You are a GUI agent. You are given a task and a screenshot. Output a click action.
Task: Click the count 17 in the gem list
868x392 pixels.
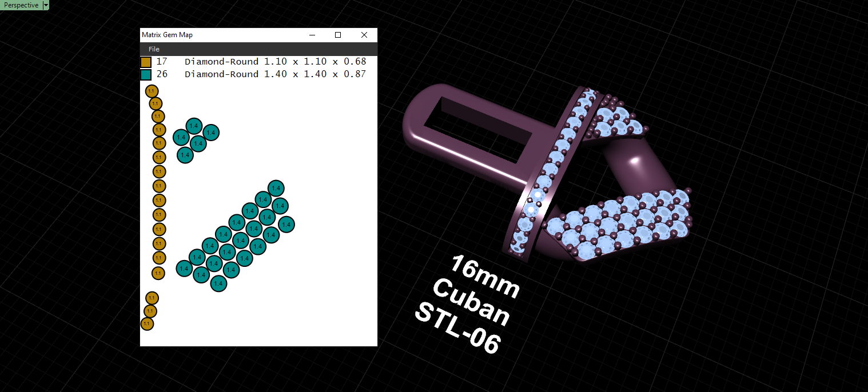(162, 62)
